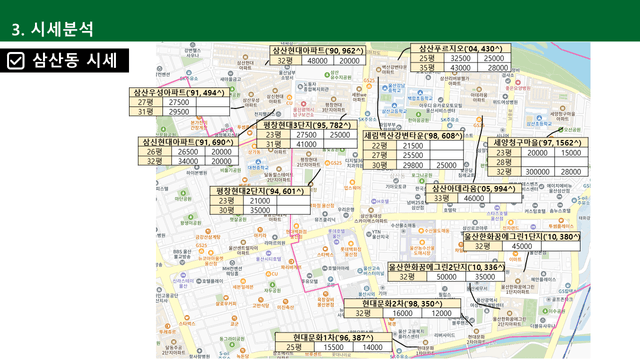Click the 울산농수산물도매시장 orange marker
Screen dimensions: 640x360
pos(422,242)
